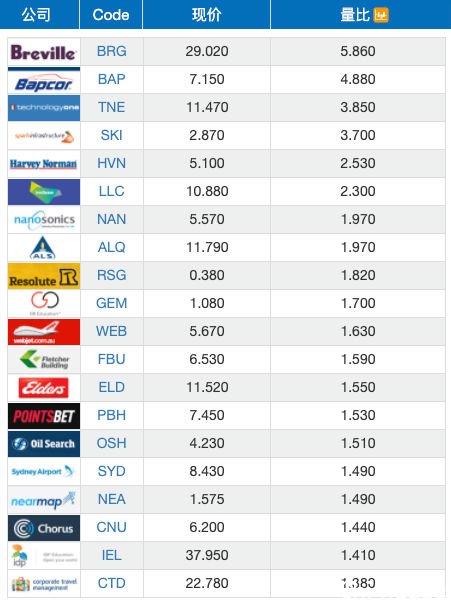The width and height of the screenshot is (451, 603).
Task: Click the Oil Search logo
Action: (x=44, y=444)
